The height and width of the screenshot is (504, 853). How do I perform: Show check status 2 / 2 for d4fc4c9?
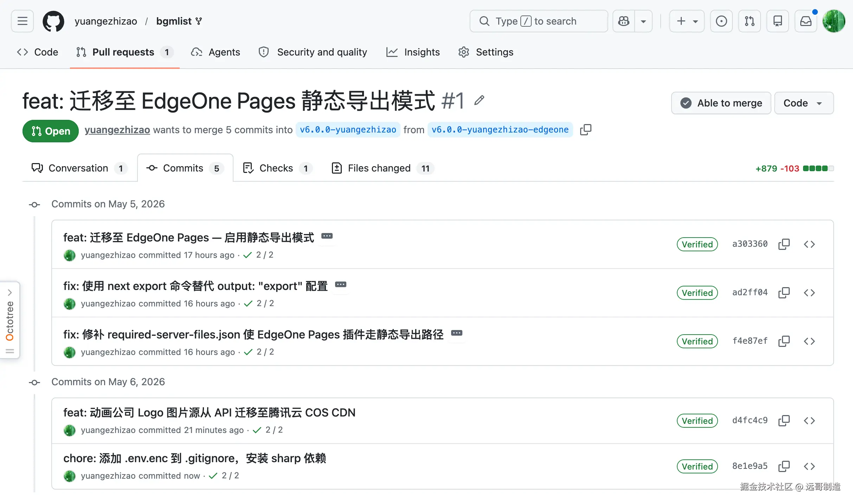268,430
